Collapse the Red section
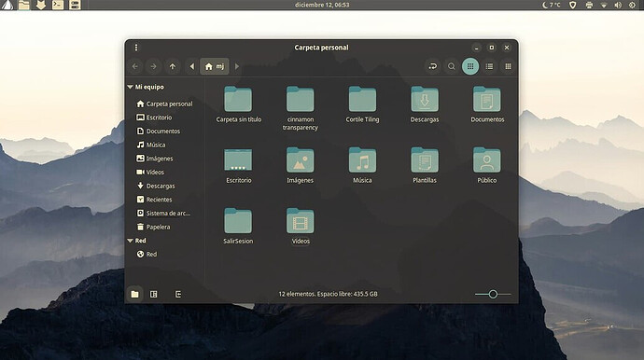644x360 pixels. (x=130, y=240)
